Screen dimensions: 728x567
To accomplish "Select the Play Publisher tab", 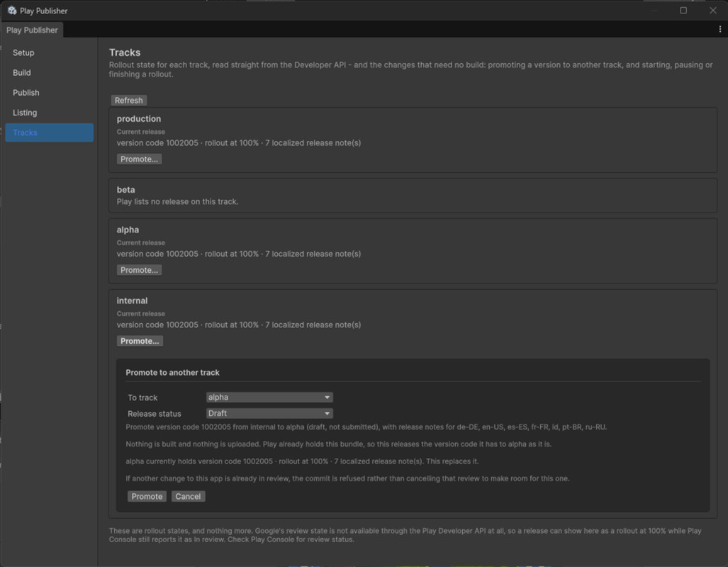I will click(32, 30).
